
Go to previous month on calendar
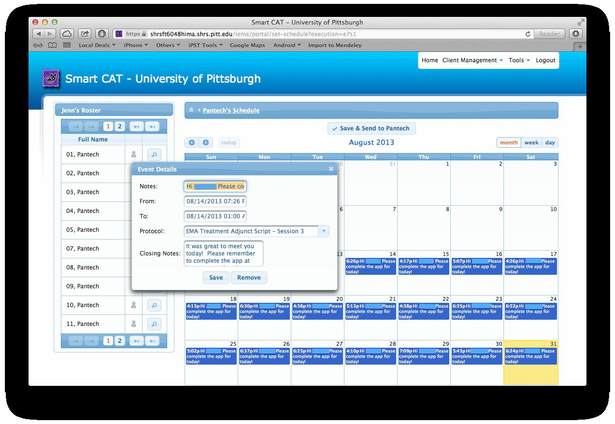[192, 142]
